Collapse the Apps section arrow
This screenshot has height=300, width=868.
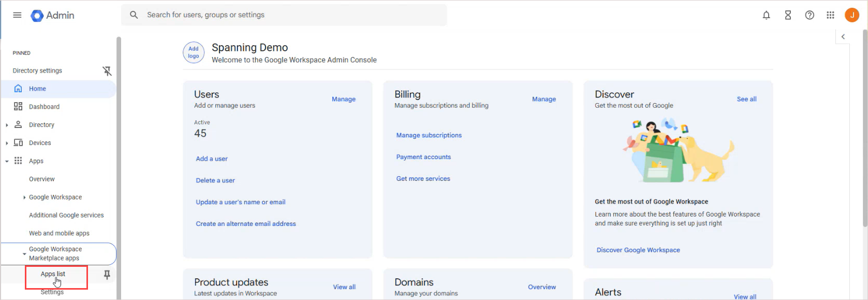(x=7, y=161)
